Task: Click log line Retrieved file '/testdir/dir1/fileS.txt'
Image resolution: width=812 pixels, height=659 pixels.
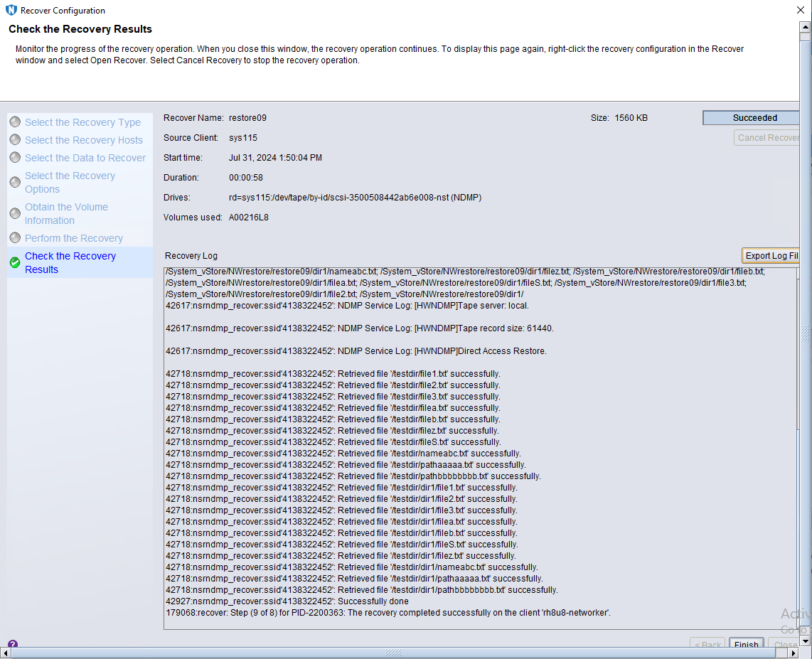Action: click(x=342, y=545)
